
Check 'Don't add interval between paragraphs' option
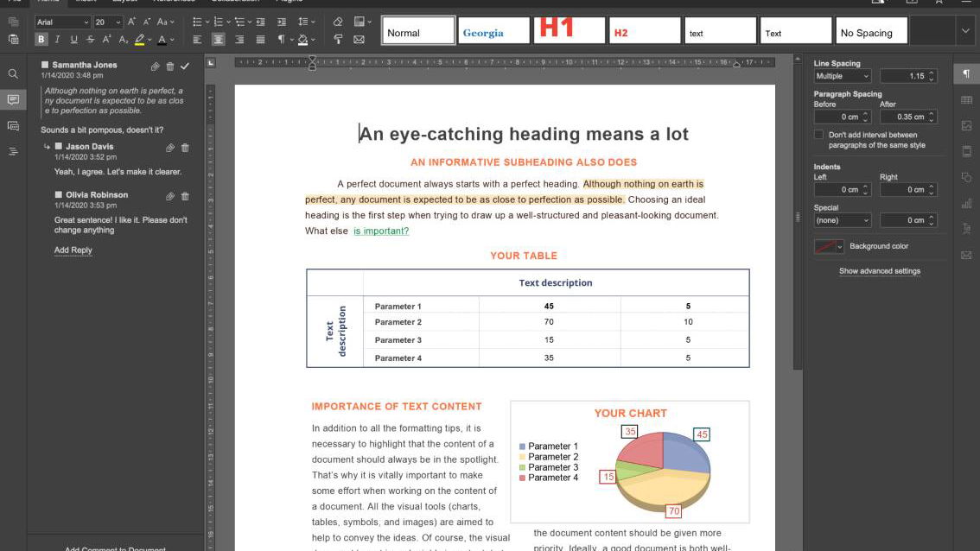point(818,134)
